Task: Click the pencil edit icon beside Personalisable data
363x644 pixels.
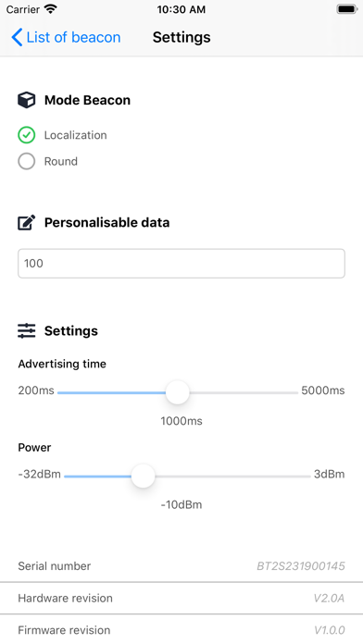Action: click(26, 223)
